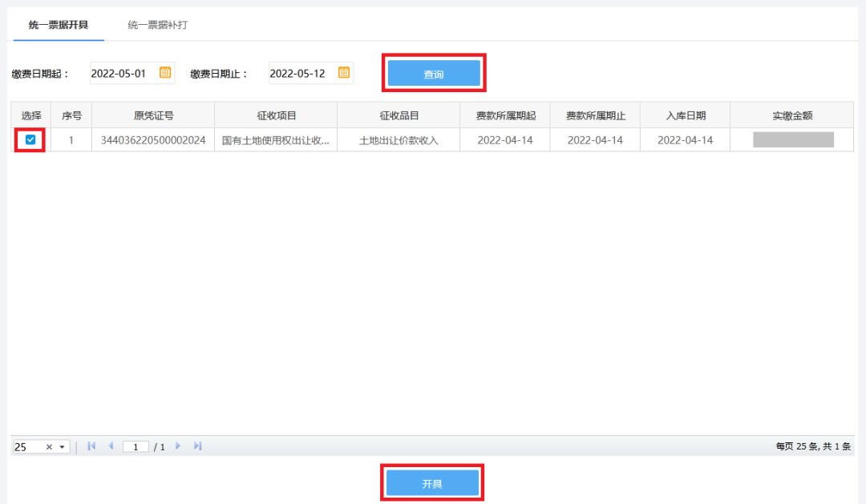Click the 每页 25 条, 共 1 条 status text

[813, 446]
